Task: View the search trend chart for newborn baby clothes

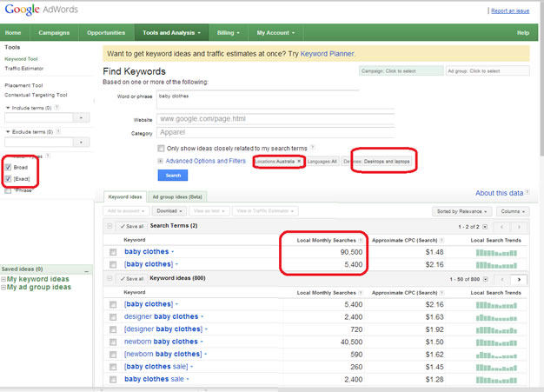Action: click(496, 342)
